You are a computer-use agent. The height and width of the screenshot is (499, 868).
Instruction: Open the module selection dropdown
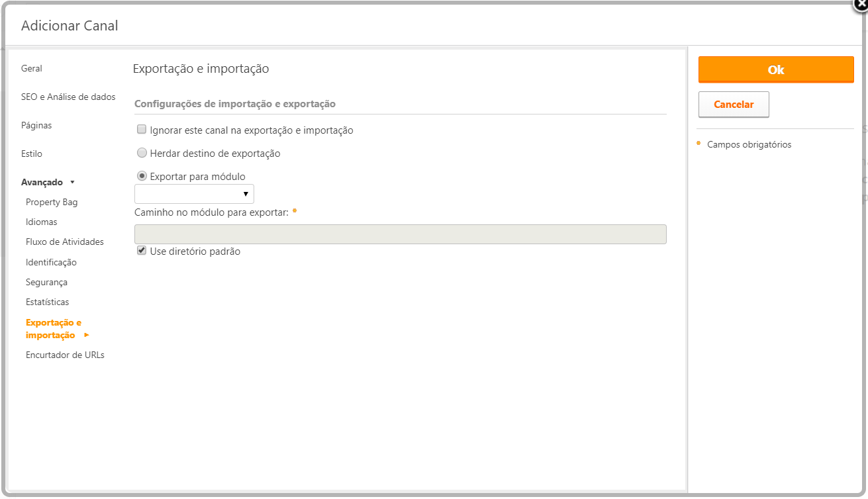pos(194,194)
